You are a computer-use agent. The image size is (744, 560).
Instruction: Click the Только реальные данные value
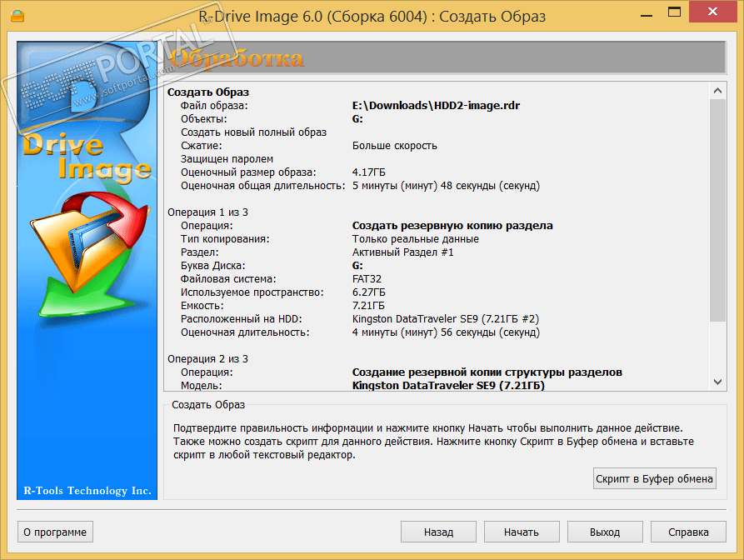pyautogui.click(x=415, y=238)
